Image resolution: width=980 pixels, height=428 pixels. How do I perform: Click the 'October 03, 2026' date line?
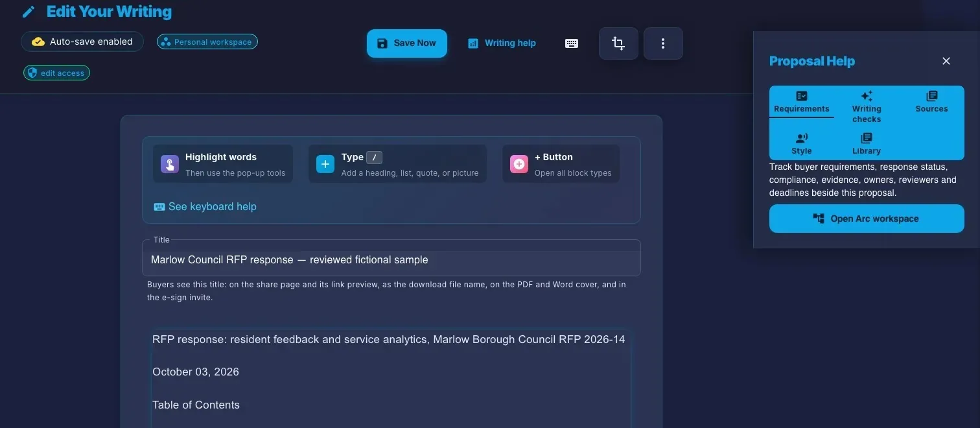pos(196,372)
